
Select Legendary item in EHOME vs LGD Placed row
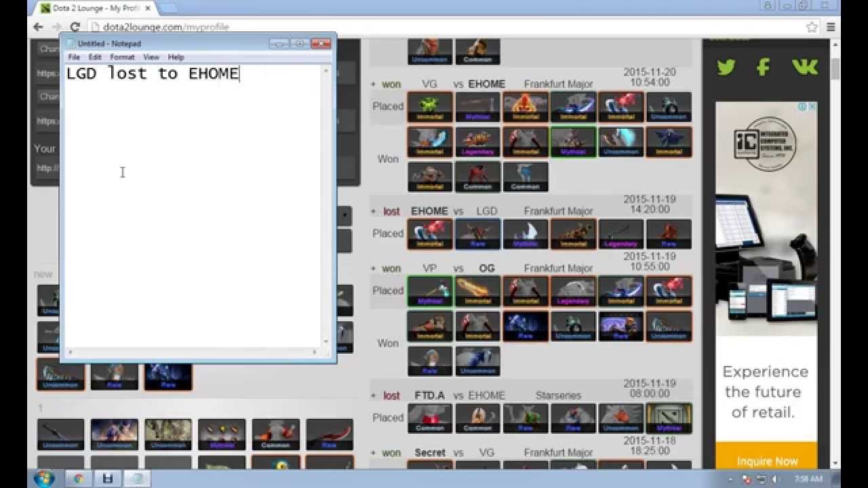pos(620,234)
